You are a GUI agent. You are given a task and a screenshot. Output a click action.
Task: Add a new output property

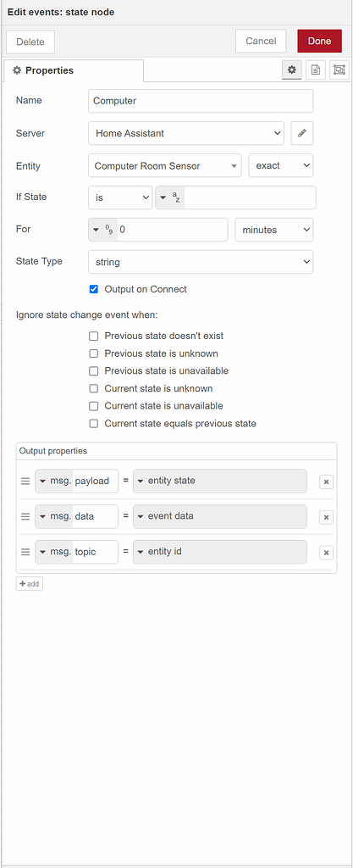click(x=30, y=583)
